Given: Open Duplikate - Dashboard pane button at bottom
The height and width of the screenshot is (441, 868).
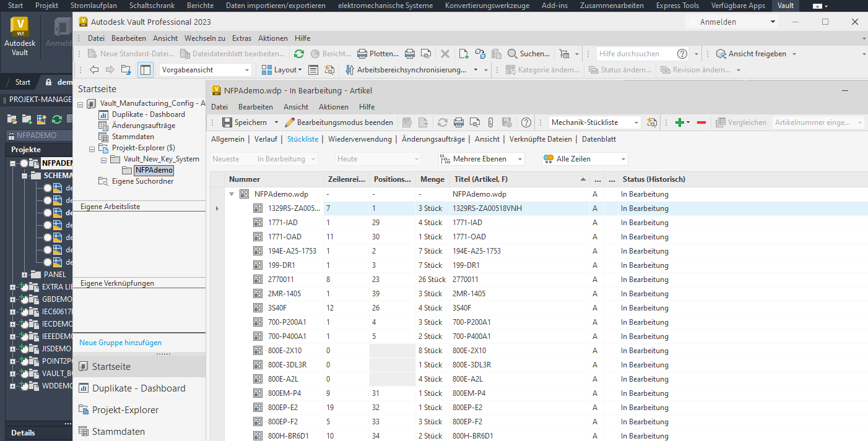Looking at the screenshot, I should (x=139, y=388).
